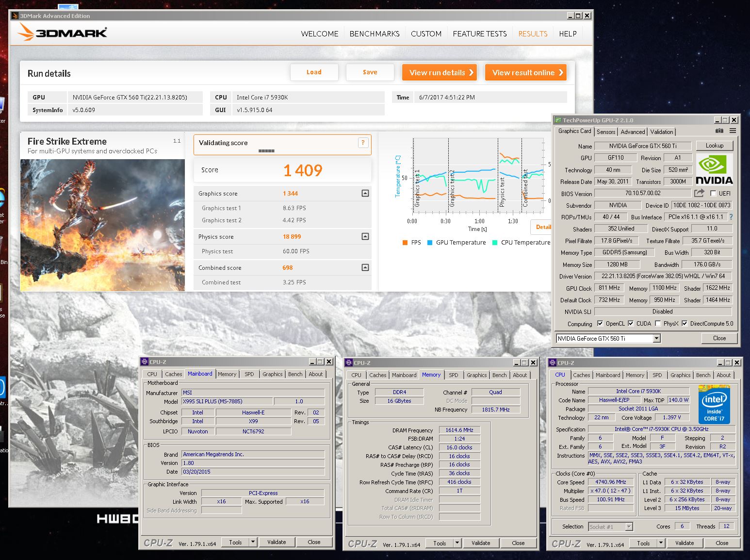
Task: Click the Fire Strike Extreme thumbnail image
Action: (102, 225)
